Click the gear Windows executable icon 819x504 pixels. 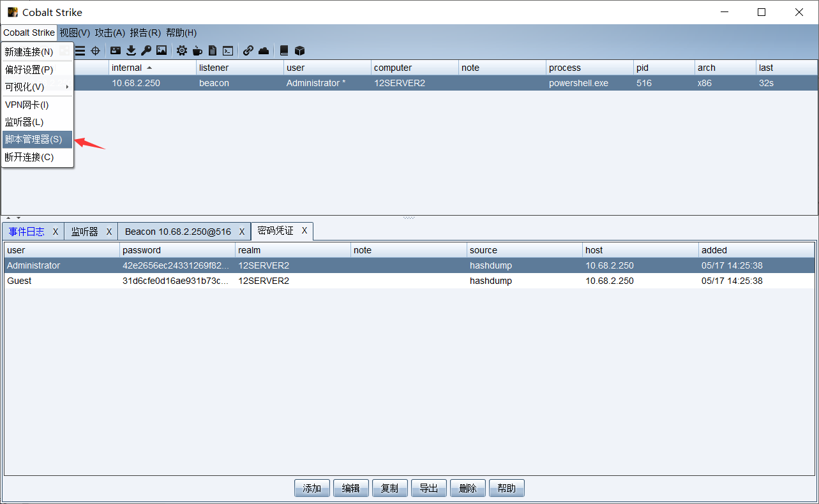point(182,50)
